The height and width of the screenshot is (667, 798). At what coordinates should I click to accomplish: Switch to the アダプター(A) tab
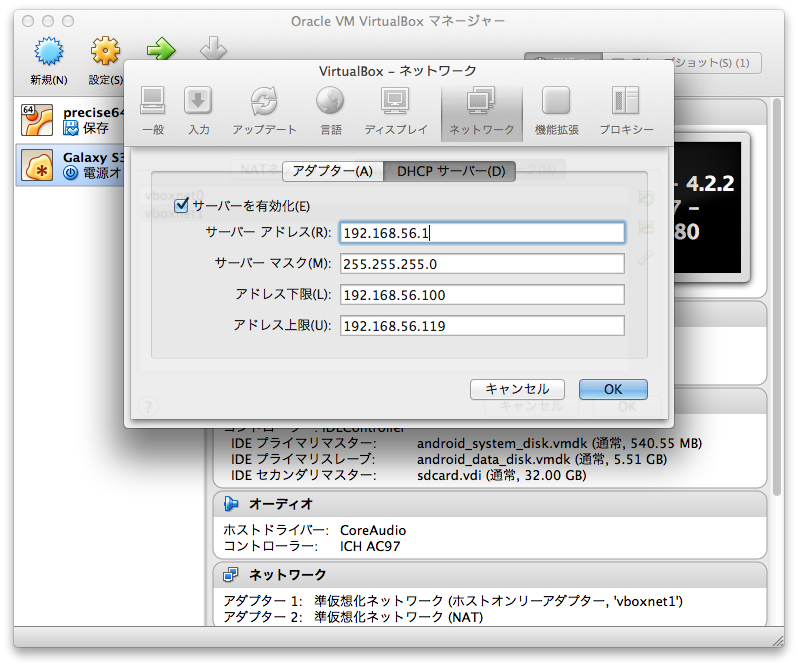coord(333,171)
